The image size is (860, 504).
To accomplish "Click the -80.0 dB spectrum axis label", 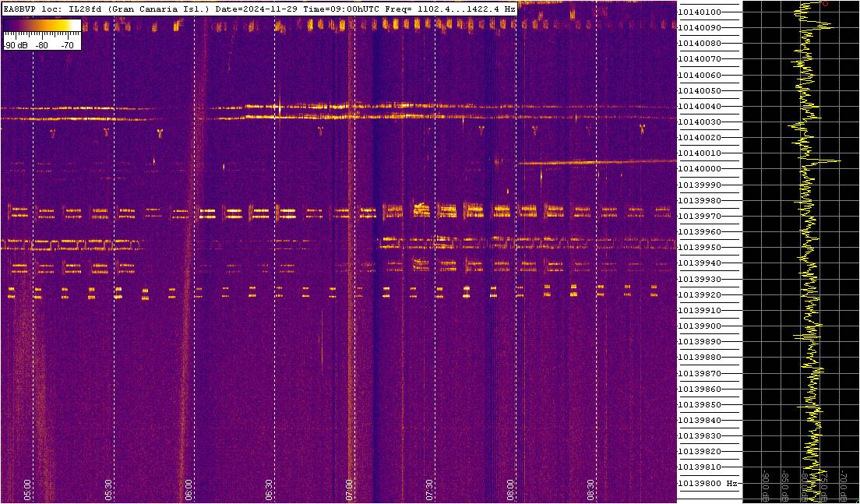I will pyautogui.click(x=805, y=485).
